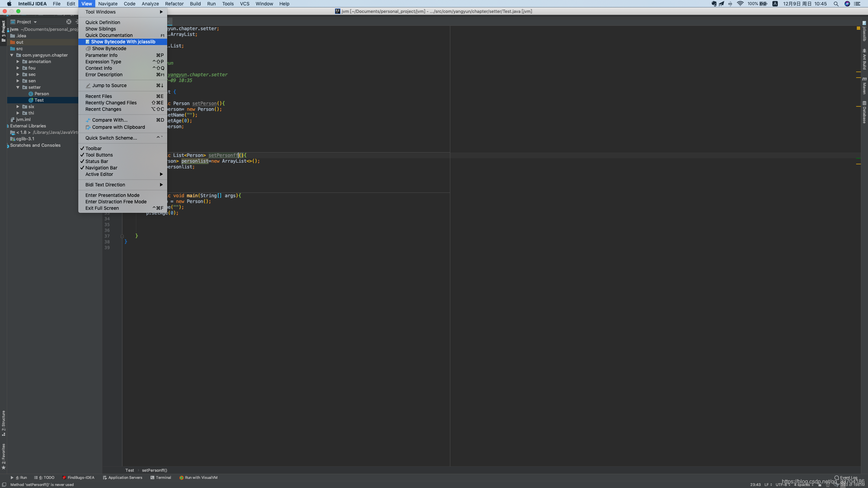Click the scroll-from-source crosshair icon in Project panel
Screen dimensions: 868x488
(69, 22)
